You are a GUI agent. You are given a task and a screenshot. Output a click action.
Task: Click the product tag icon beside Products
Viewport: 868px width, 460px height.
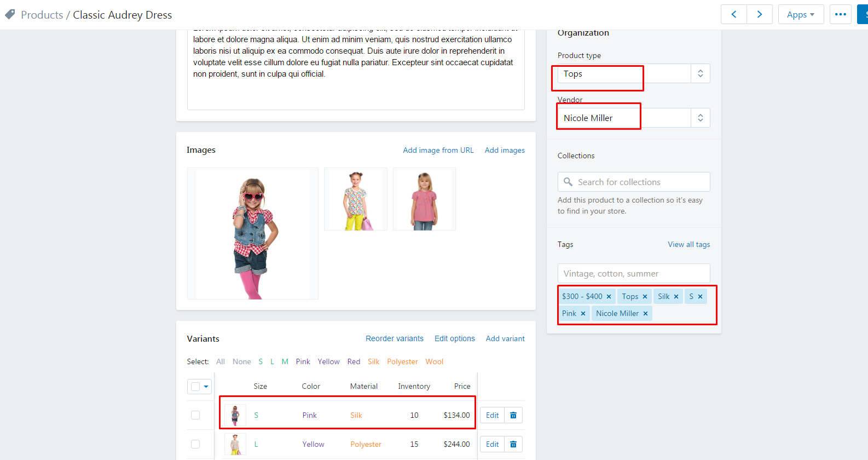click(x=10, y=14)
